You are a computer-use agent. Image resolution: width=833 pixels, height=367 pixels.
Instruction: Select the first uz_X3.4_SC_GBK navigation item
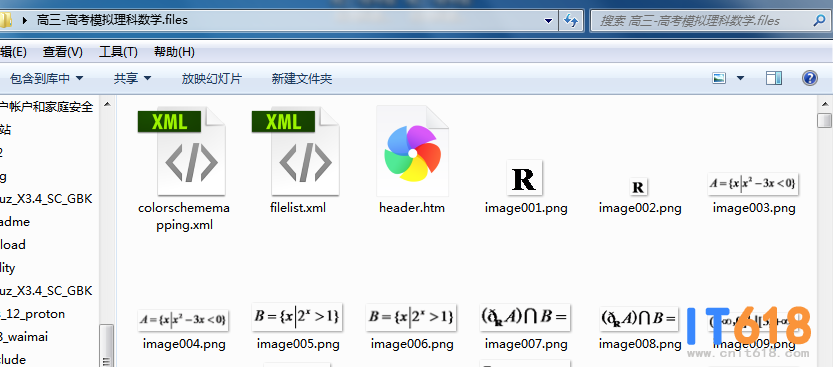[47, 199]
